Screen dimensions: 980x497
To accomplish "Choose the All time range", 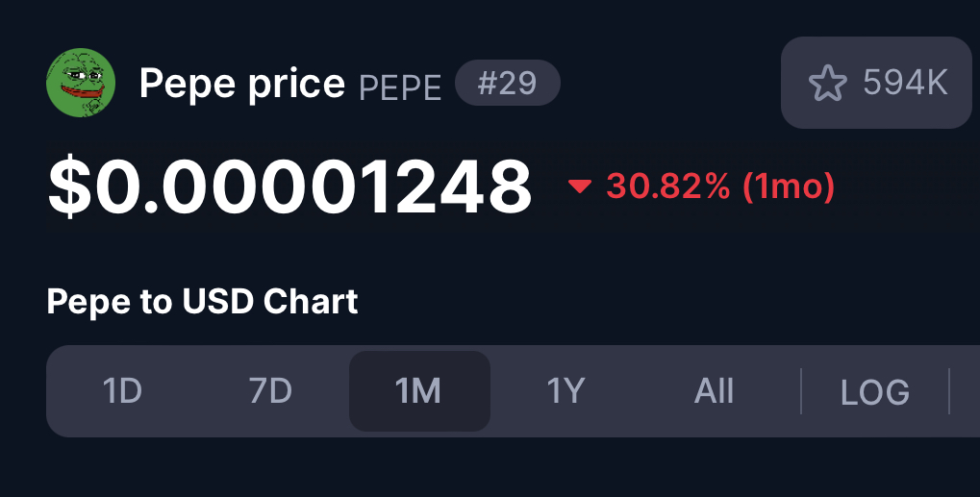I will point(714,391).
